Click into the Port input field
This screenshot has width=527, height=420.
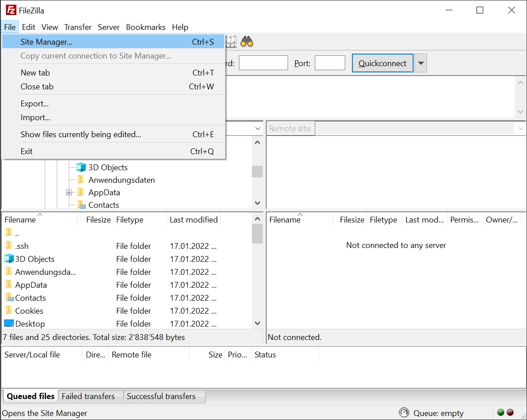[330, 63]
